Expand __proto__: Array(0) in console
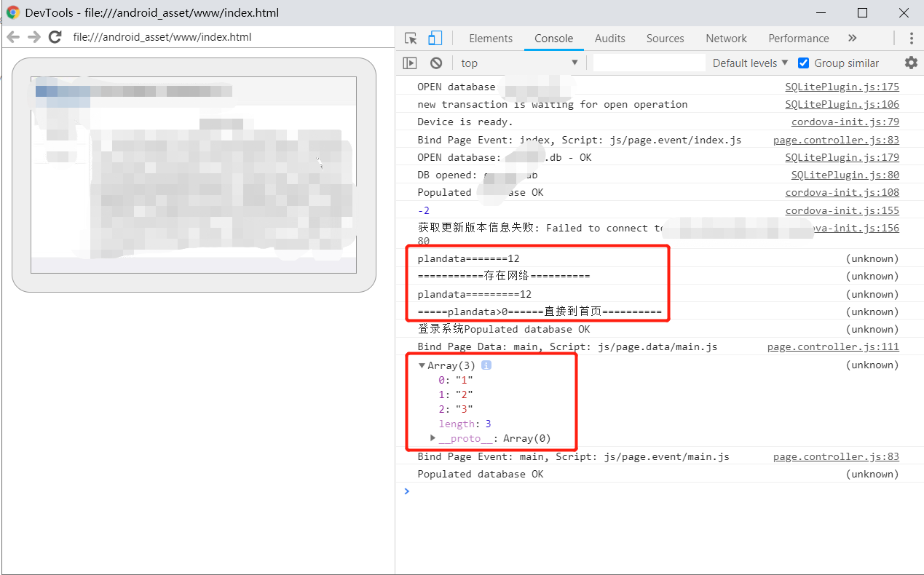924x575 pixels. coord(433,438)
